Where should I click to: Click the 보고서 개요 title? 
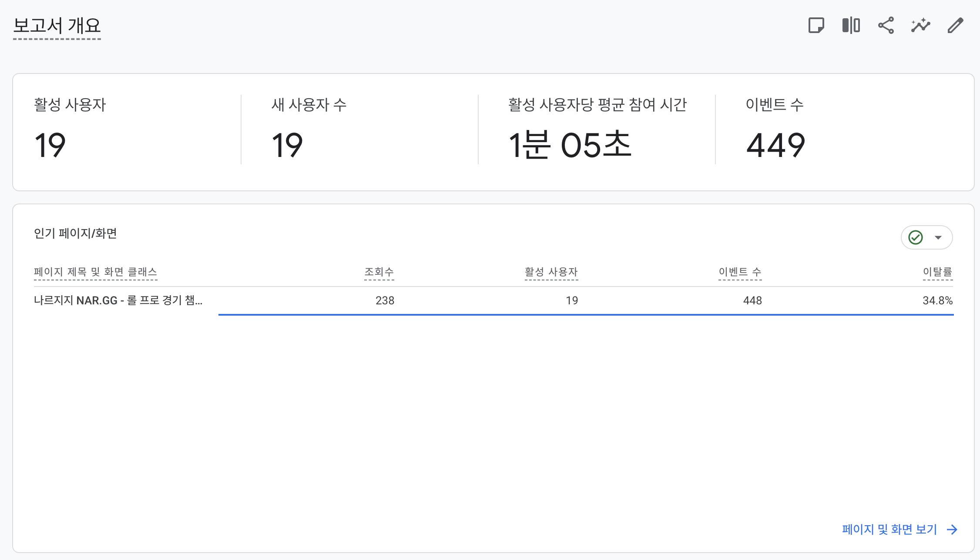pos(57,26)
